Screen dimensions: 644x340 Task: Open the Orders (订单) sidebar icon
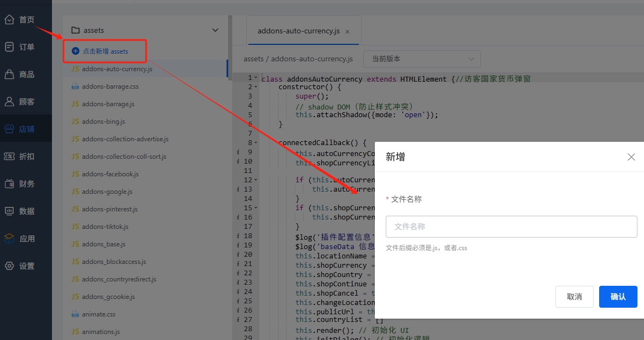pyautogui.click(x=9, y=47)
